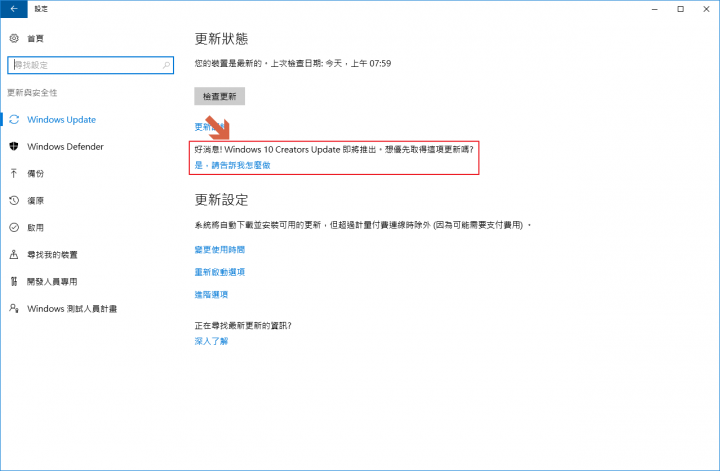This screenshot has height=471, width=720.
Task: Open the 尋找我的裝置 section
Action: tap(52, 254)
